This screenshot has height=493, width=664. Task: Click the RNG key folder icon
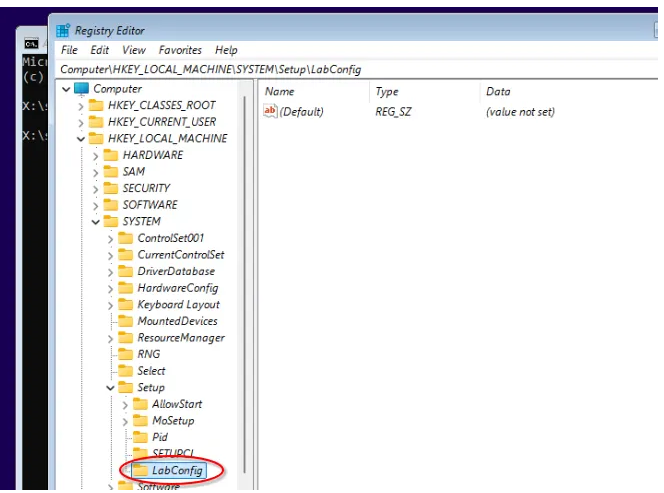coord(125,354)
